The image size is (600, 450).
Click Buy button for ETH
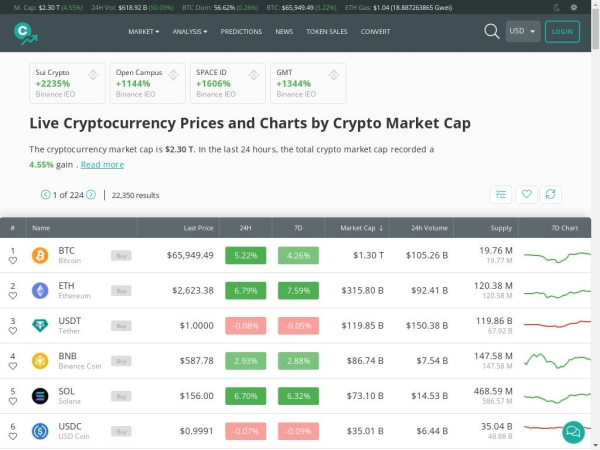pyautogui.click(x=121, y=291)
